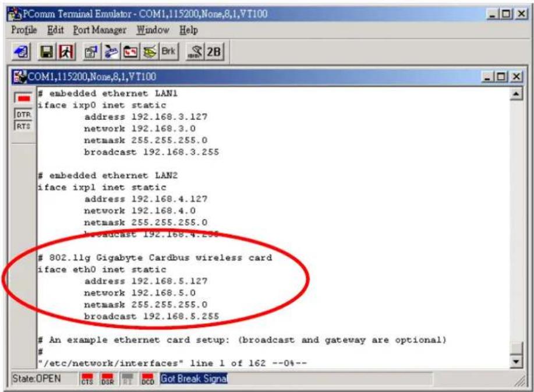Open the Help menu

[x=188, y=30]
